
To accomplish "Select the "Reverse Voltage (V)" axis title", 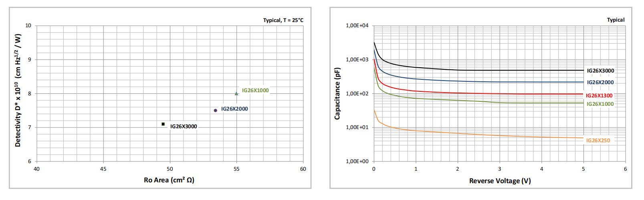I will tap(500, 181).
